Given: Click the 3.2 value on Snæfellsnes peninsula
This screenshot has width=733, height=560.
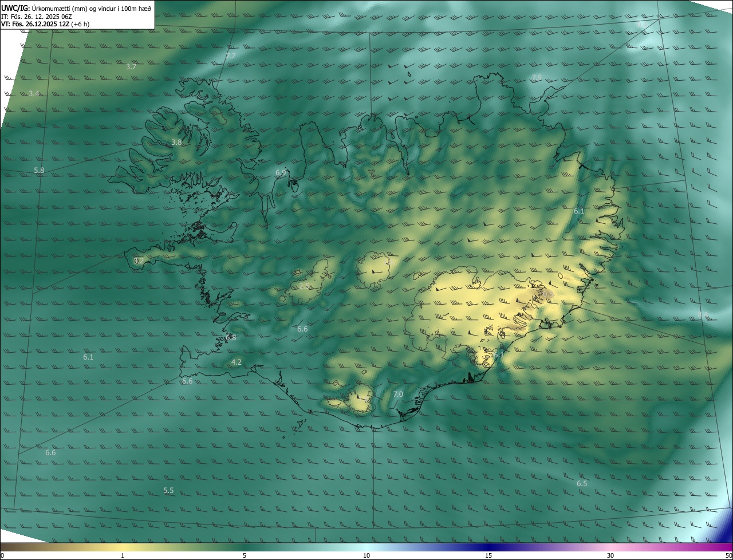Looking at the screenshot, I should [x=139, y=261].
